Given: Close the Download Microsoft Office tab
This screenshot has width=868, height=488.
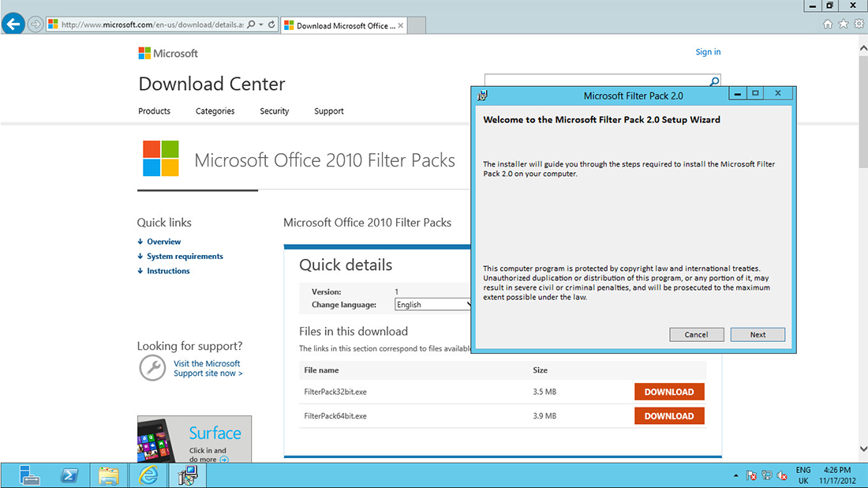Looking at the screenshot, I should 401,25.
